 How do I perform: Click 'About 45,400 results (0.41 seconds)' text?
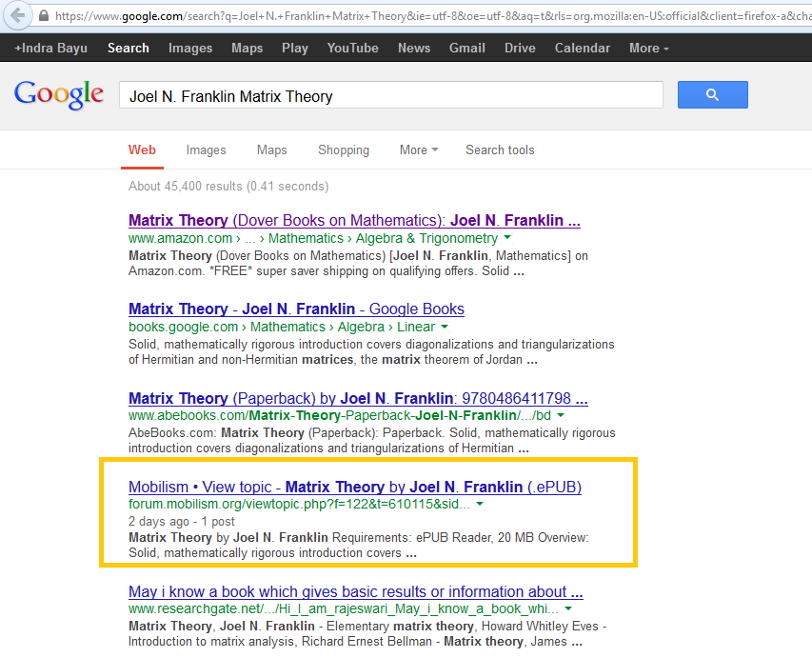pos(228,187)
